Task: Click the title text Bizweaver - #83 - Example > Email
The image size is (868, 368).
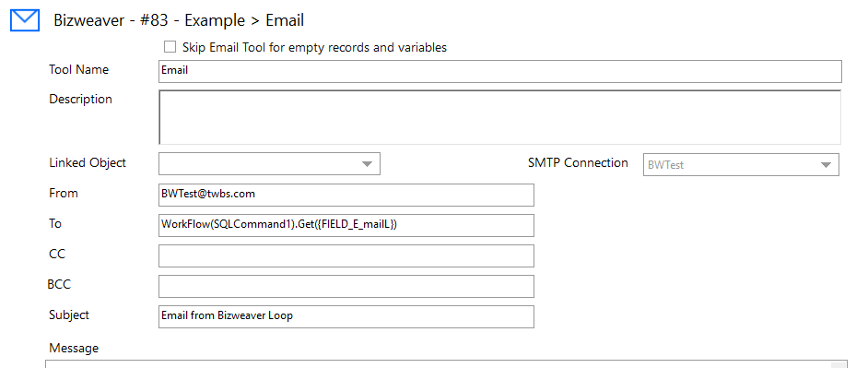Action: [179, 20]
